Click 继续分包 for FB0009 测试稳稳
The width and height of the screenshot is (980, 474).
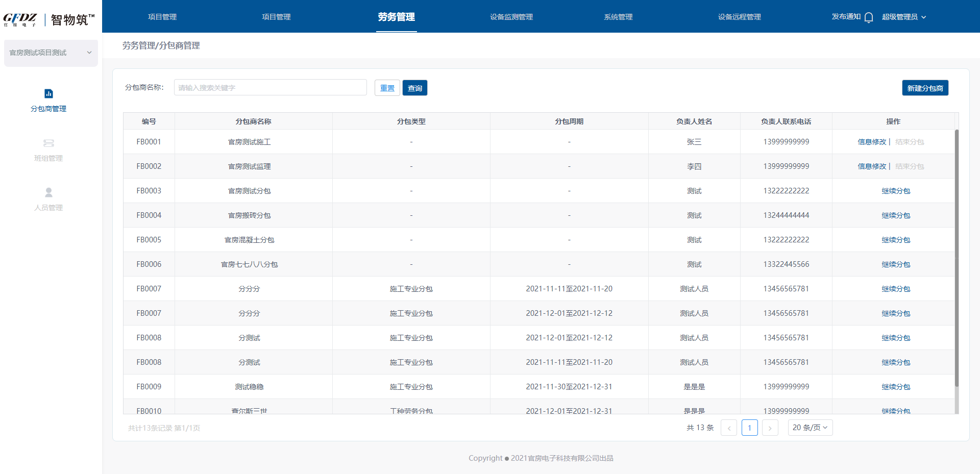[896, 387]
